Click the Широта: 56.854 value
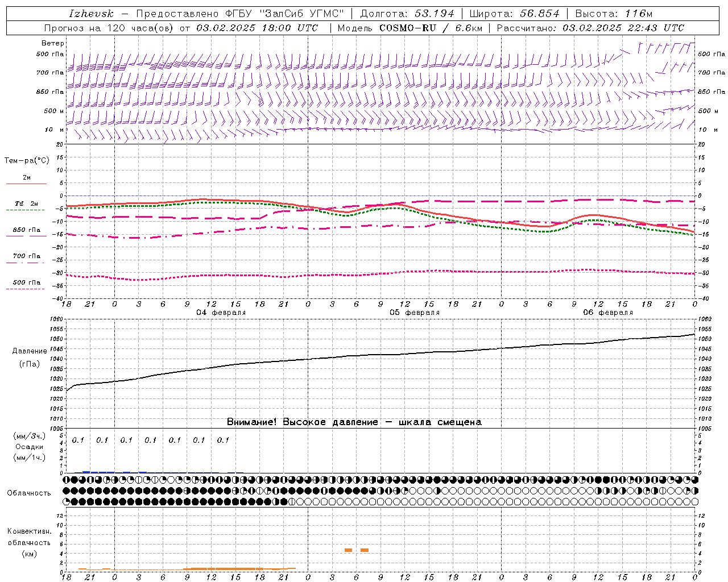 point(514,14)
